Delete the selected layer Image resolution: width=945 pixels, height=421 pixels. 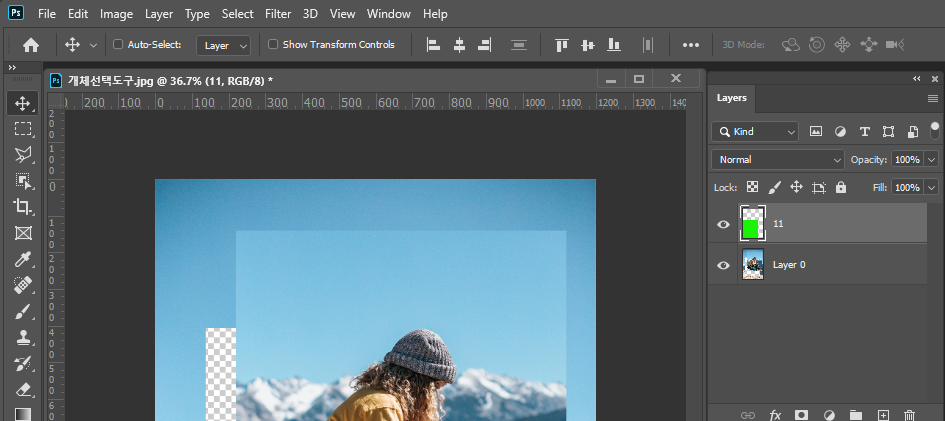909,415
